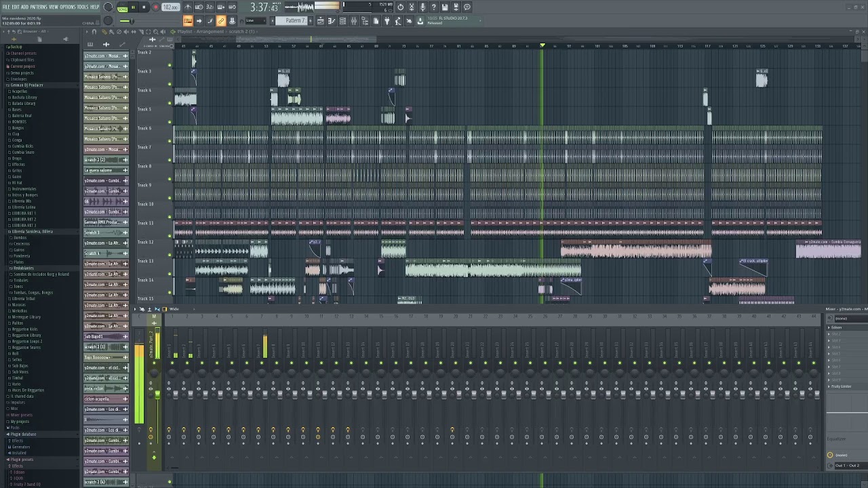The height and width of the screenshot is (488, 868).
Task: Click the wait-for-input icon beside the metronome
Action: point(199,7)
